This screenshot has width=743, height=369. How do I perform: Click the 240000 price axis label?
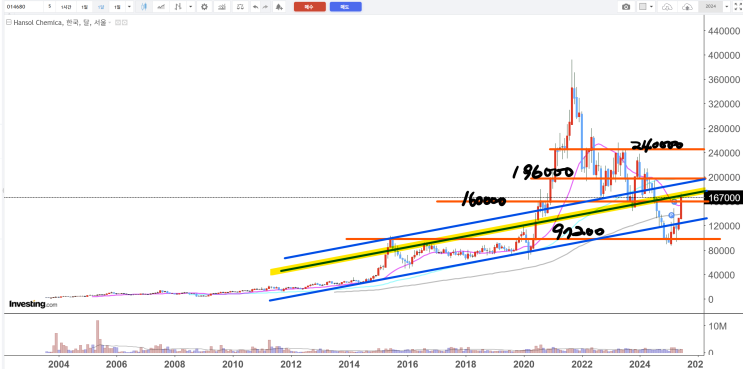(723, 153)
